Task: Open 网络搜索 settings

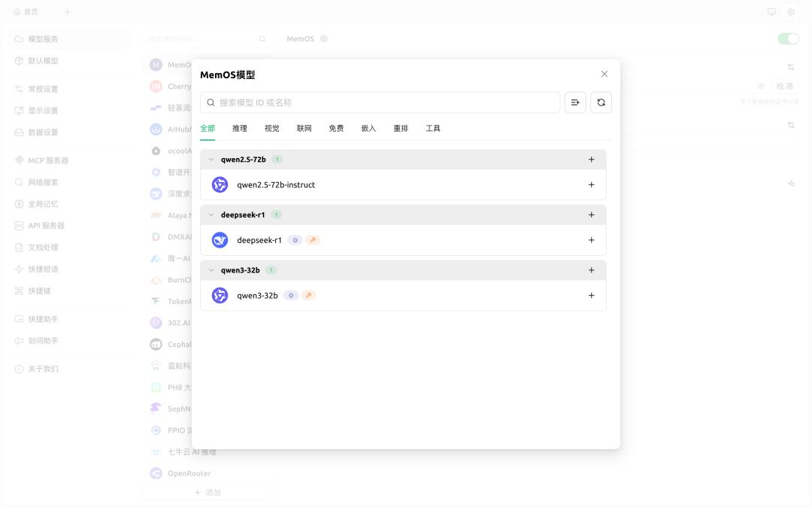Action: [x=70, y=182]
